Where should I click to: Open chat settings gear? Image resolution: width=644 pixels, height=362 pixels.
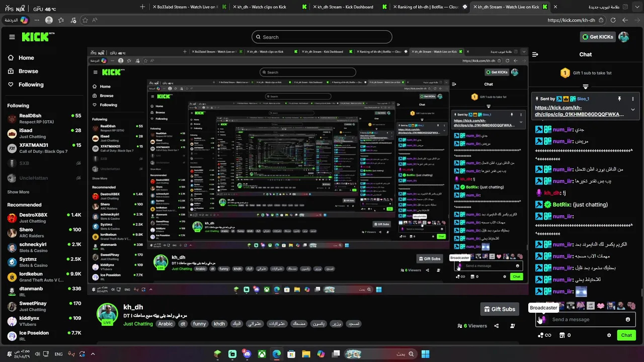(609, 335)
